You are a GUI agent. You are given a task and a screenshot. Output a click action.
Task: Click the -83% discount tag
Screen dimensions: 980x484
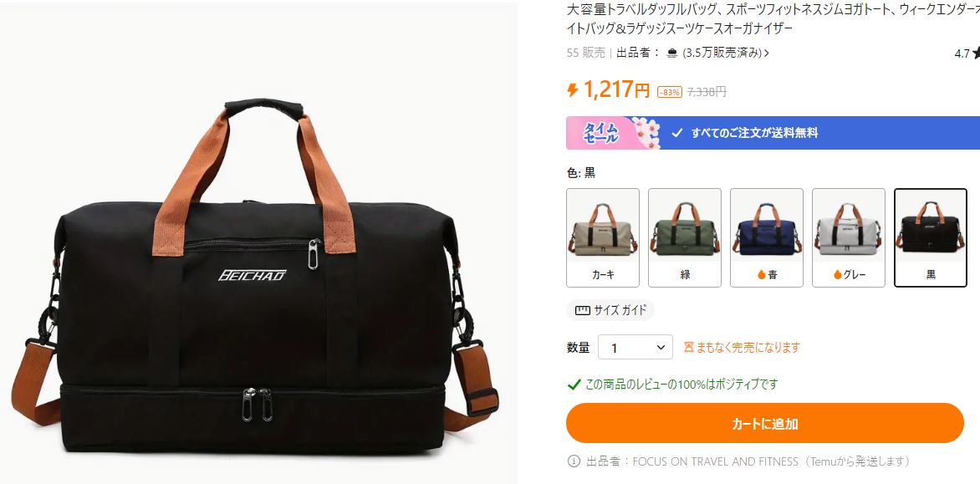click(670, 93)
